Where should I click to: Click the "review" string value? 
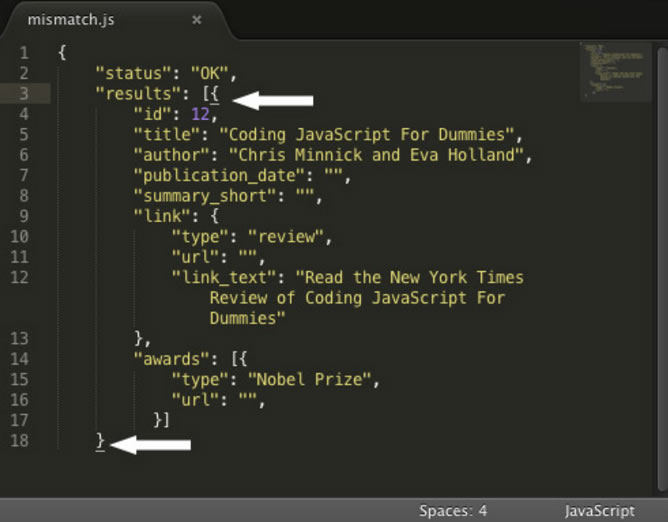[x=286, y=236]
